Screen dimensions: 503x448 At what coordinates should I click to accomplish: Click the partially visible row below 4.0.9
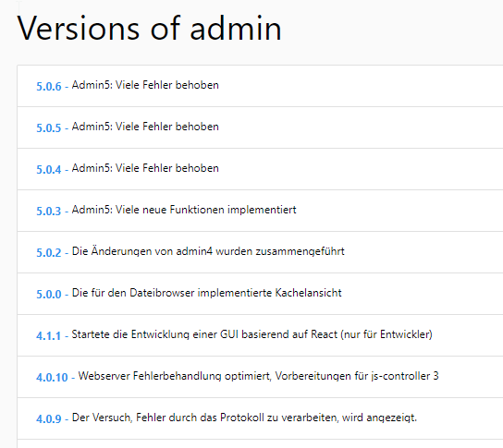click(x=260, y=443)
